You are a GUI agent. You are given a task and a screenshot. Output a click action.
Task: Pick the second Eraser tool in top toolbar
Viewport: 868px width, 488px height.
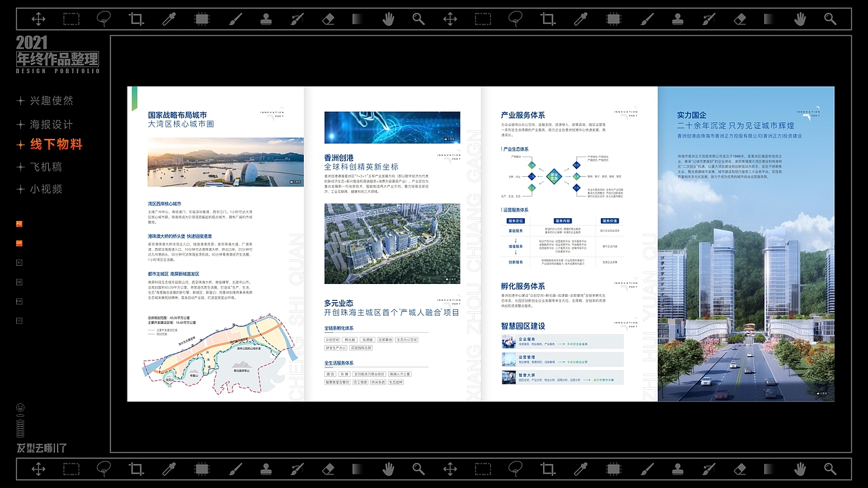tap(740, 19)
